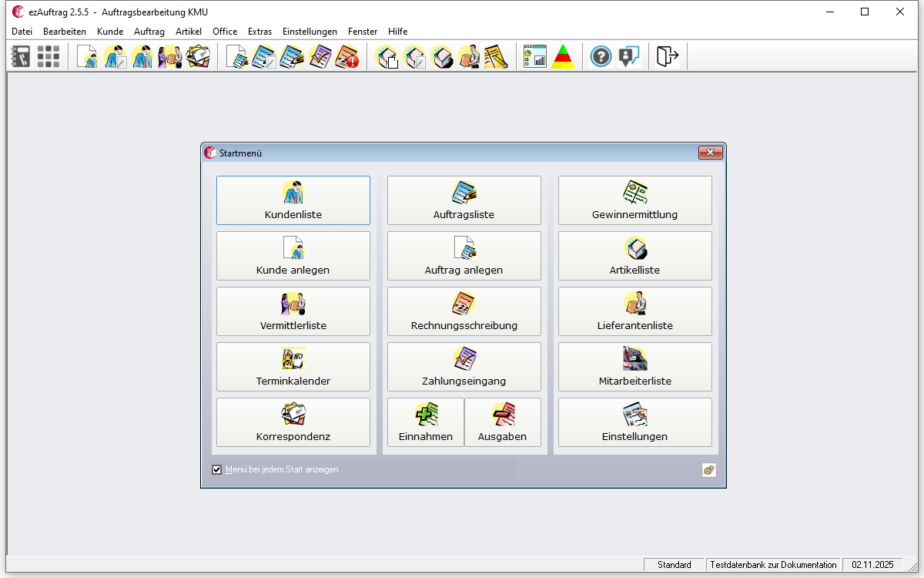Click broker handover icon in toolbar
Screen dimensions: 924x578
pos(169,56)
